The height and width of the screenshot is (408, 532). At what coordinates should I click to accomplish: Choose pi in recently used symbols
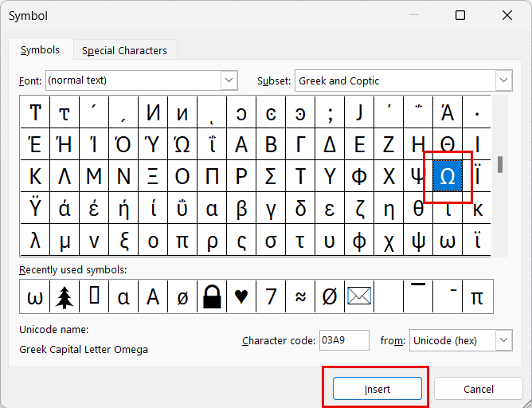coord(477,296)
